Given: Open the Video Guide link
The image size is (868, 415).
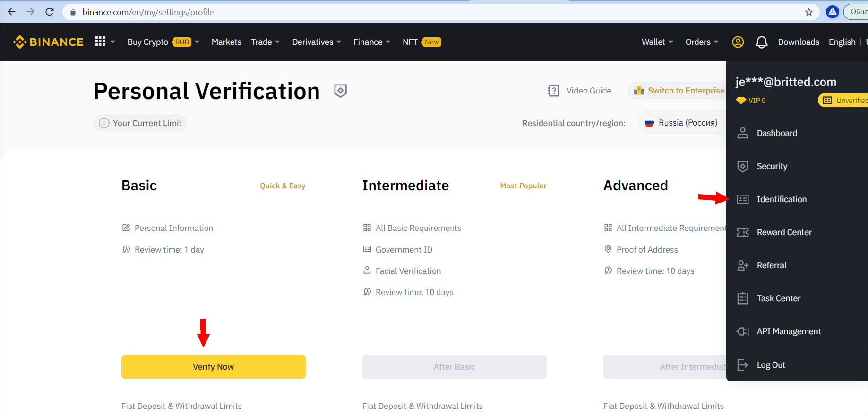Looking at the screenshot, I should [589, 91].
